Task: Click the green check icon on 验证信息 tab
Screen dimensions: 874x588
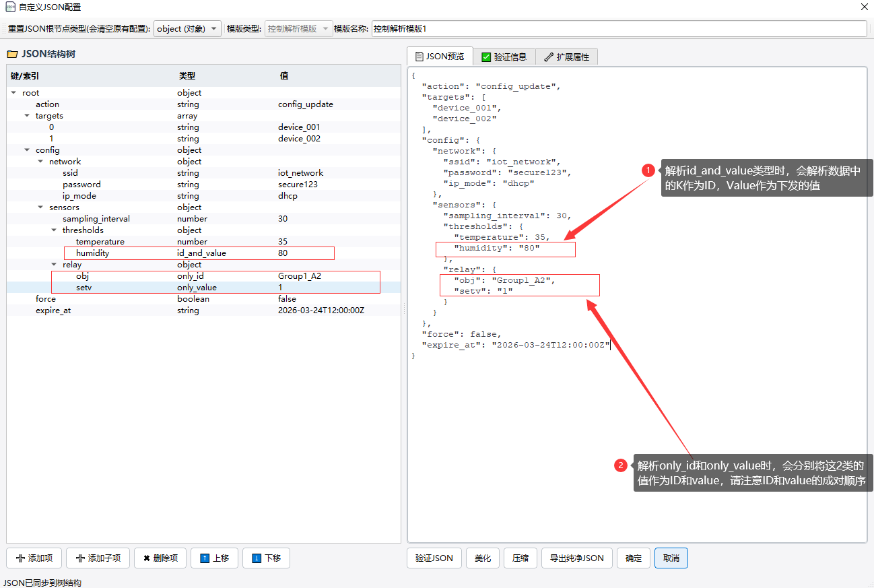Action: [486, 57]
